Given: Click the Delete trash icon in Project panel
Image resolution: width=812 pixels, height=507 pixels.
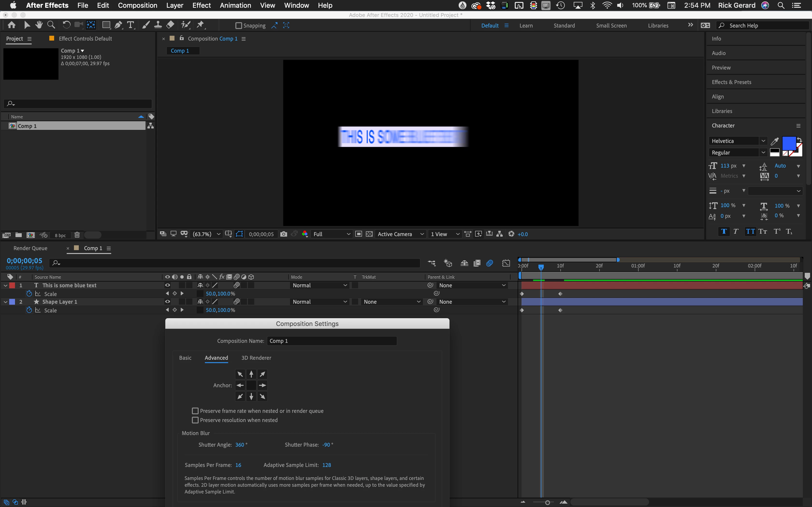Looking at the screenshot, I should [77, 235].
